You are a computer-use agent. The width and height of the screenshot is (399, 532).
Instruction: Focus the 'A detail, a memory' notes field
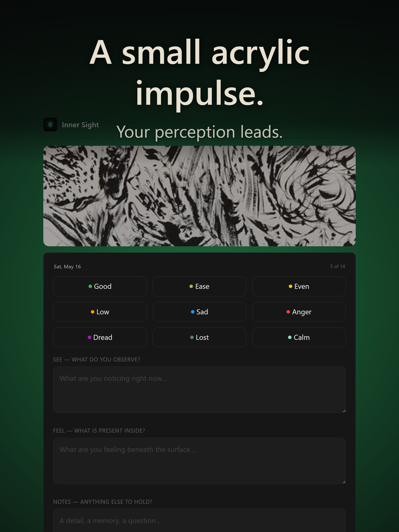click(199, 520)
